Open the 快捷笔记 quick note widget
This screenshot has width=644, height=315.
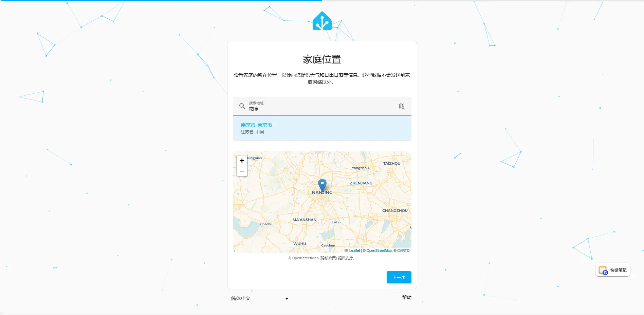point(613,270)
